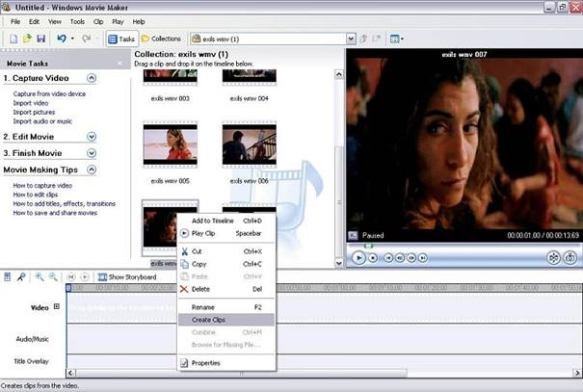The width and height of the screenshot is (583, 392).
Task: Step to the next frame
Action: coord(411,258)
